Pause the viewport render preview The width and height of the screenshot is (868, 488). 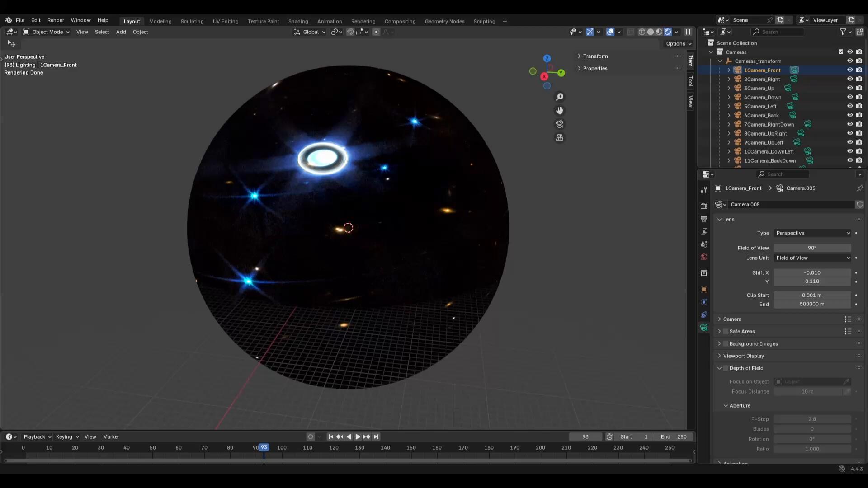pyautogui.click(x=688, y=32)
